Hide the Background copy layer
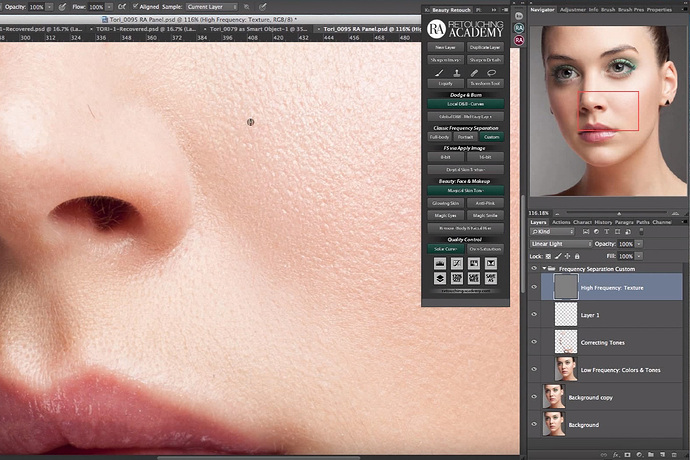Screen dimensions: 690x460 coord(534,397)
